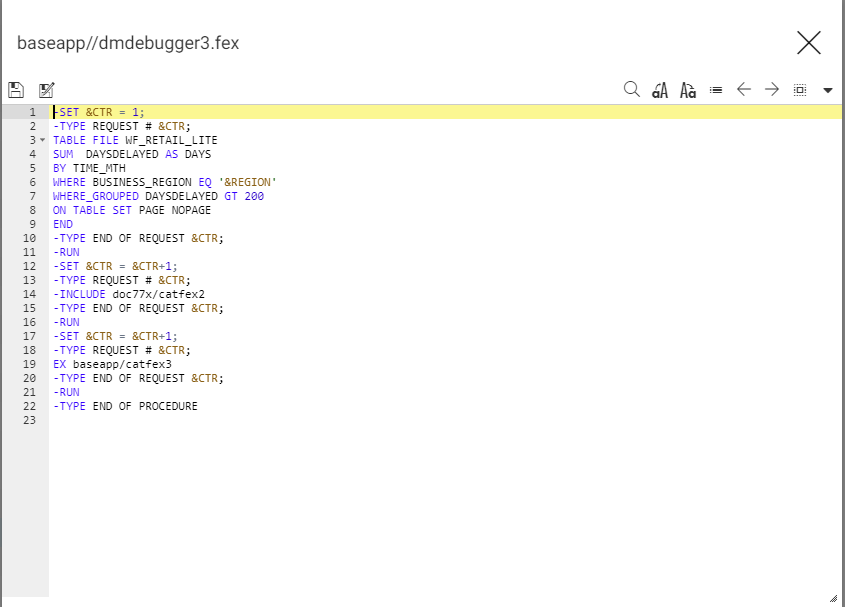Image resolution: width=845 pixels, height=607 pixels.
Task: Click the left arrow (undo) icon
Action: click(744, 89)
